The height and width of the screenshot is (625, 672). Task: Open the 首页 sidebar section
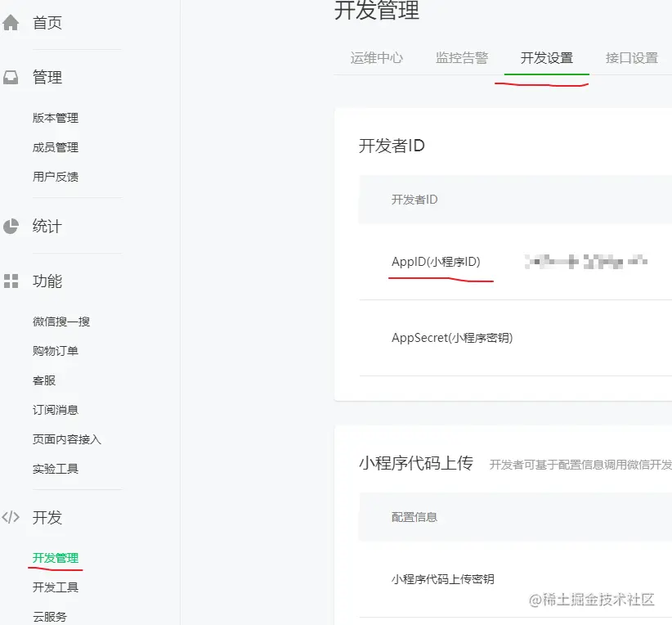click(47, 23)
